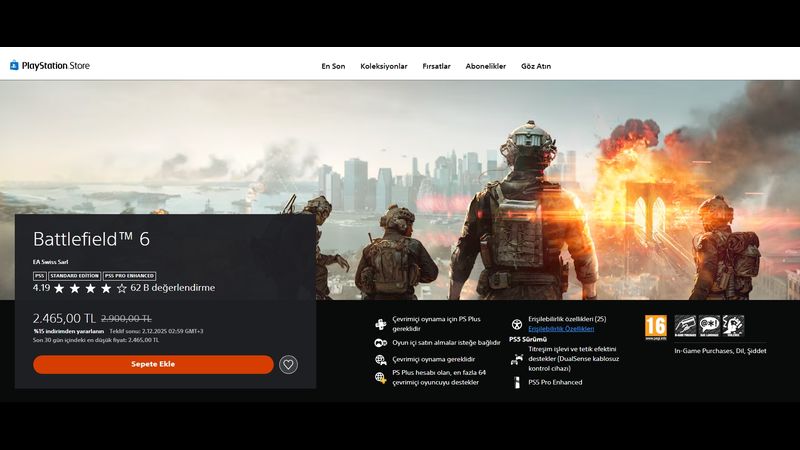800x450 pixels.
Task: Open the Koleksiyonlar menu
Action: 384,66
